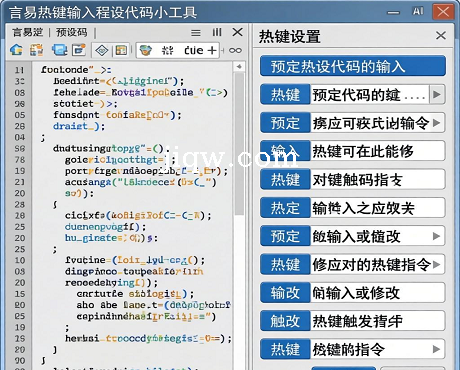Viewport: 460px width, 370px height.
Task: Click 预定热设代码的输入 header button
Action: point(353,66)
